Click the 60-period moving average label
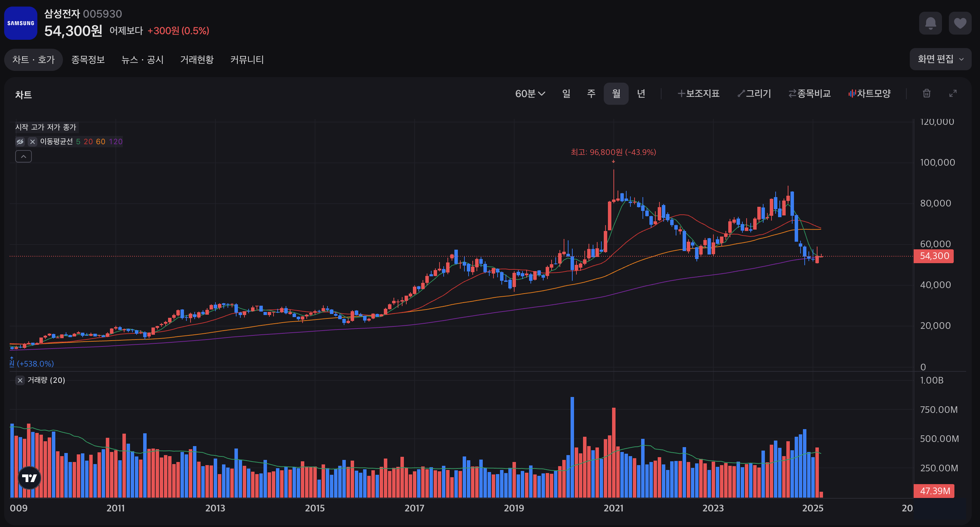Image resolution: width=980 pixels, height=527 pixels. [100, 142]
